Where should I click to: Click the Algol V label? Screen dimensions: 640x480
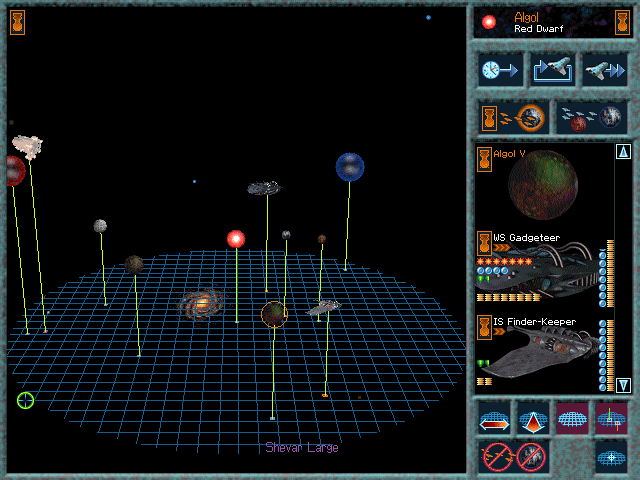tap(509, 154)
